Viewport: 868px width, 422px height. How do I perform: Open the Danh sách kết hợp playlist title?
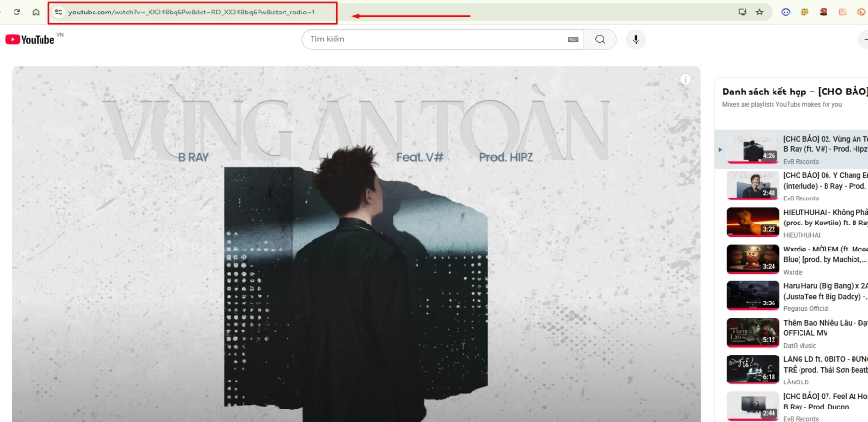[795, 92]
